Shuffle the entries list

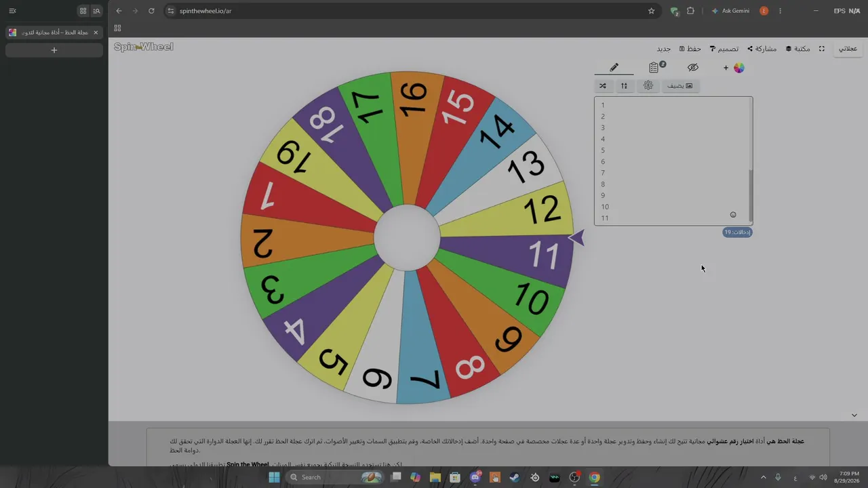pos(603,86)
